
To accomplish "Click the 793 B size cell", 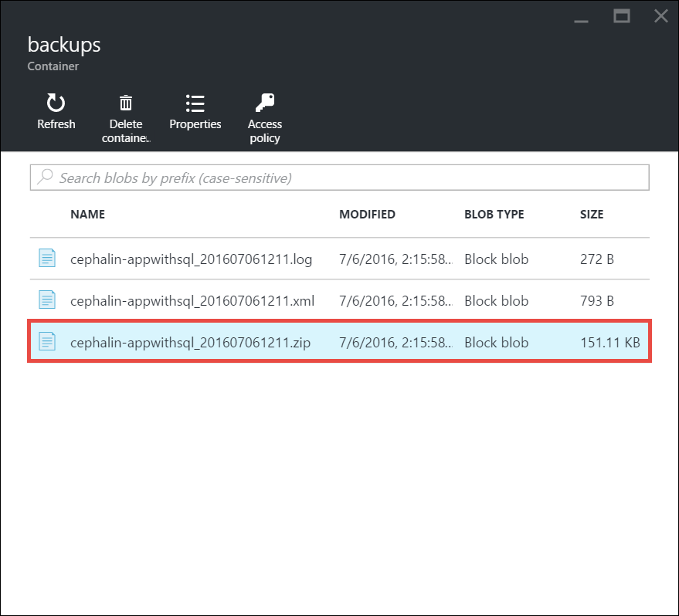I will click(596, 300).
